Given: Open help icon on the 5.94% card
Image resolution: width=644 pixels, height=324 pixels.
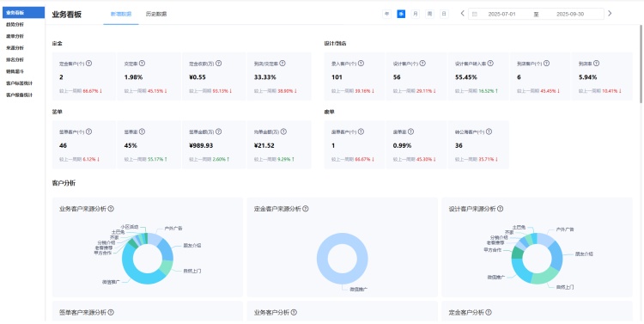Looking at the screenshot, I should 597,64.
